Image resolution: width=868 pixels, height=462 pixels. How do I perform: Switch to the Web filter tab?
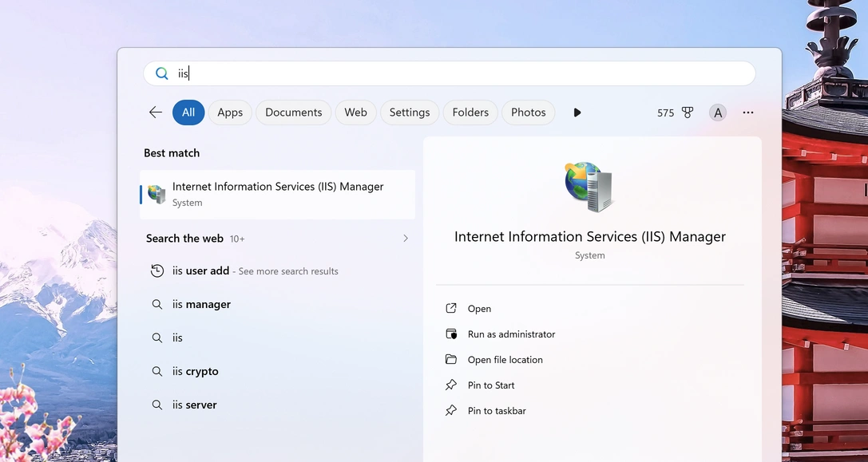355,113
